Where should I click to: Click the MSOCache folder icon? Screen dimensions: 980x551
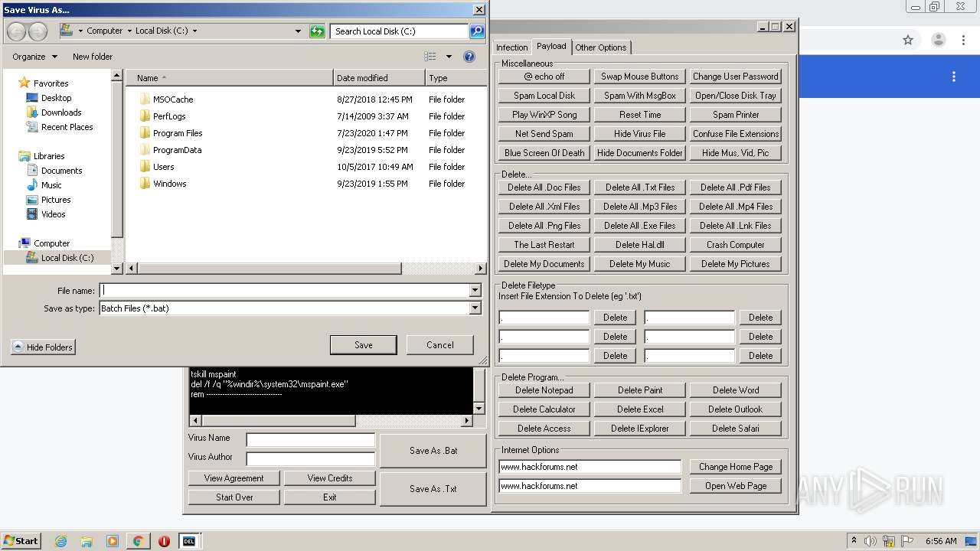click(145, 99)
